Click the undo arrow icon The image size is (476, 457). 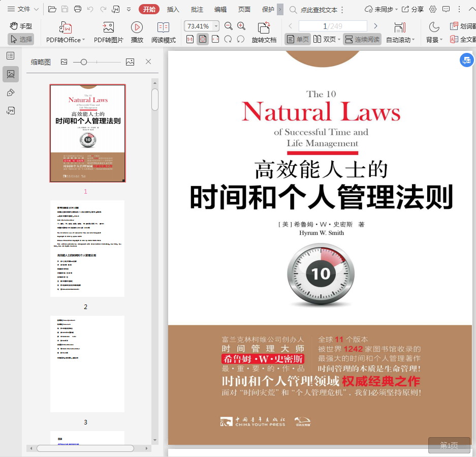click(90, 9)
